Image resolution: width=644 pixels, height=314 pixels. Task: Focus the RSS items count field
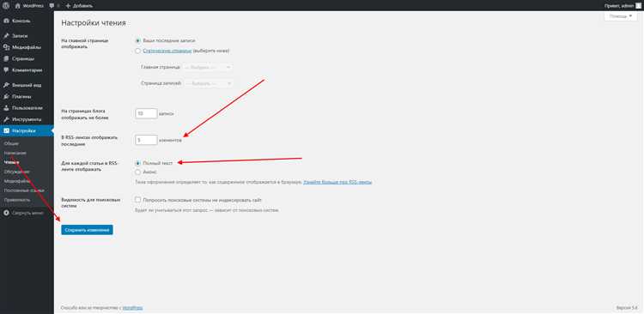click(x=146, y=140)
